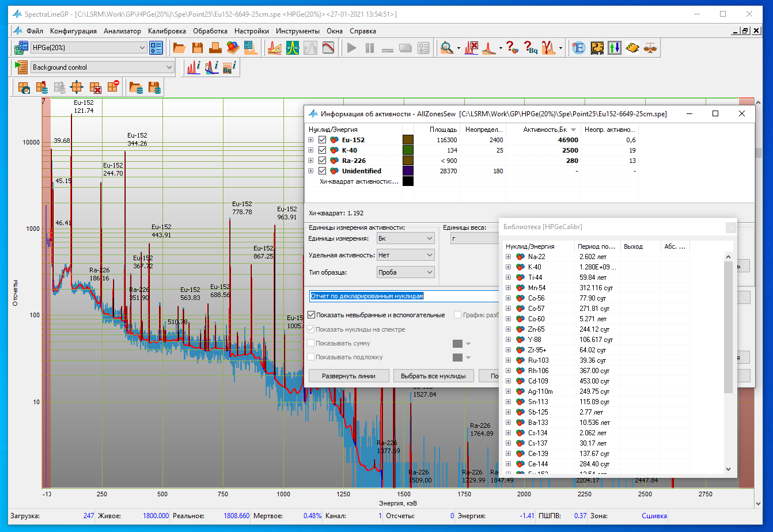Open the 'Тип образца' dropdown

(x=406, y=272)
